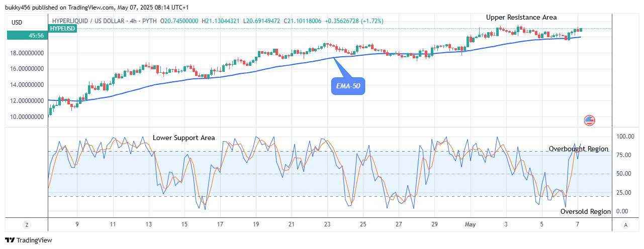The image size is (644, 249).
Task: Click the 29 date label on time axis
Action: [x=434, y=225]
